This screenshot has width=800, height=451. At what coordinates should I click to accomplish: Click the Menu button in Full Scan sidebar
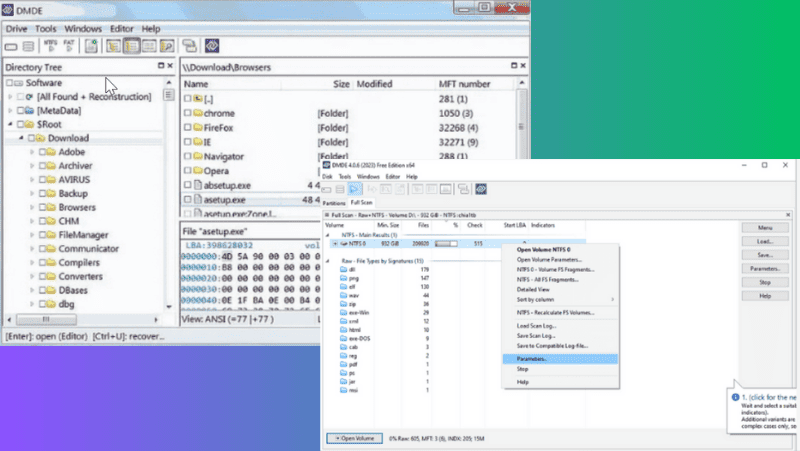tap(765, 228)
